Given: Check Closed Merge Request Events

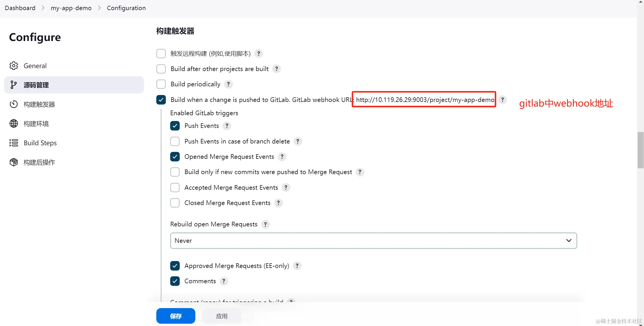Looking at the screenshot, I should point(175,203).
